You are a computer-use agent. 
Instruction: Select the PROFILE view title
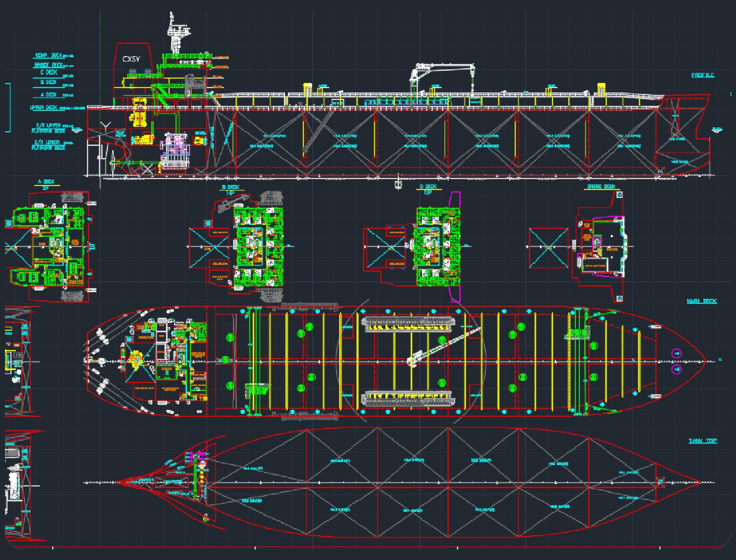[x=702, y=75]
